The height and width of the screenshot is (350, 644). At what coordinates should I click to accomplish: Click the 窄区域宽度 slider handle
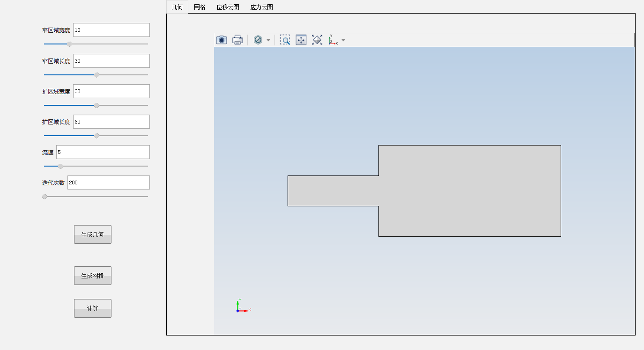pyautogui.click(x=69, y=44)
